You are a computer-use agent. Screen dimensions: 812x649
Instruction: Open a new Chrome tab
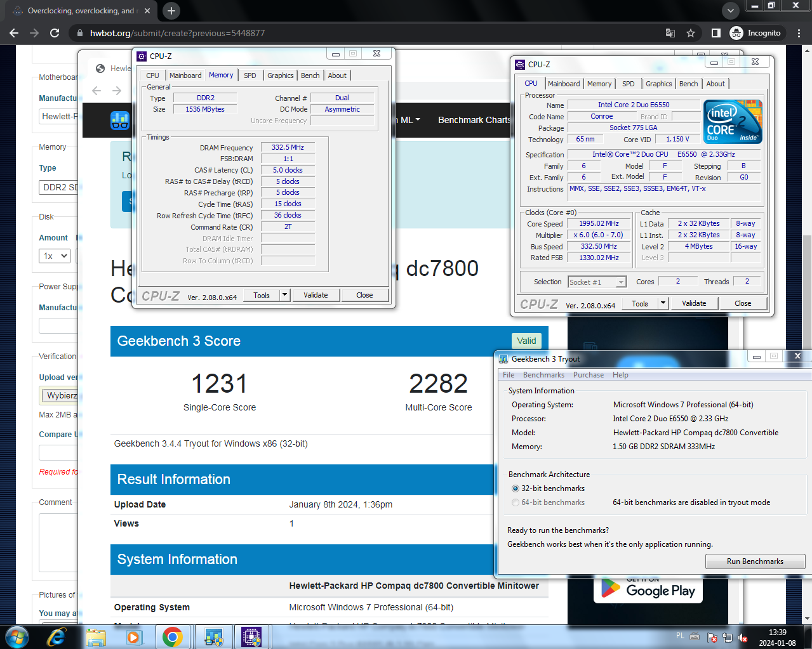[171, 11]
